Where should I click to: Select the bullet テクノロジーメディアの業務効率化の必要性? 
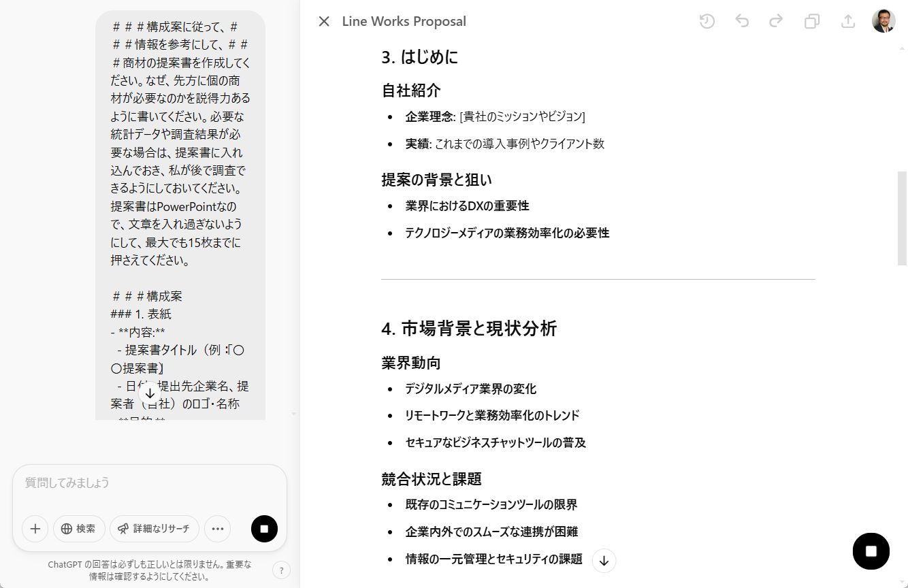(507, 233)
